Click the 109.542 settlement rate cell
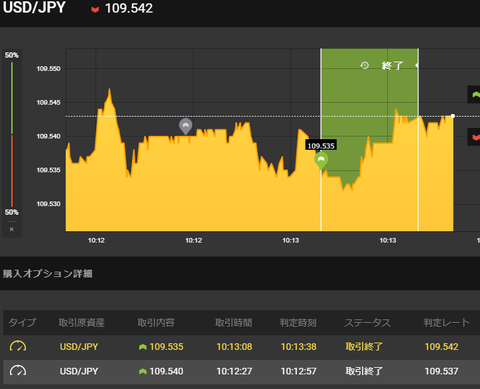 click(x=442, y=347)
